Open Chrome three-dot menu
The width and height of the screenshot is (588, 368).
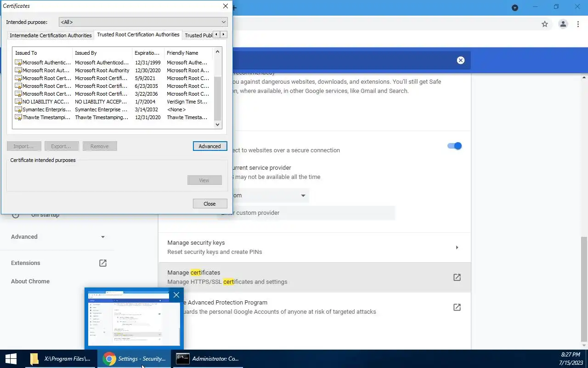point(578,24)
